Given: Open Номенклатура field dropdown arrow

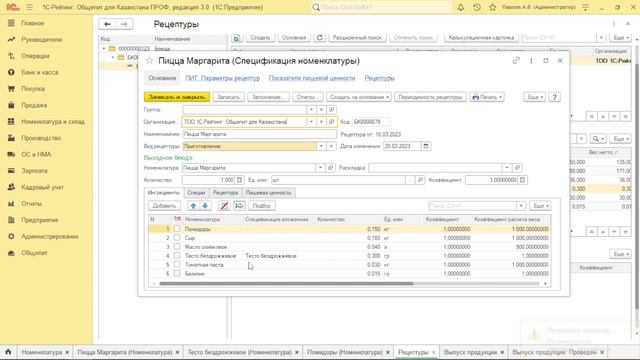Looking at the screenshot, I should 320,168.
